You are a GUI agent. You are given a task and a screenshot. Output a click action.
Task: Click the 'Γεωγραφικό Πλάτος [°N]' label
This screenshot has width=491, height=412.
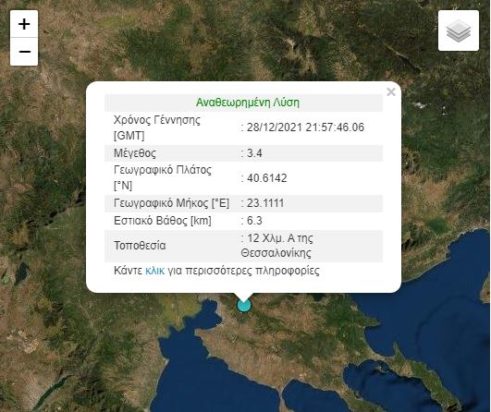pos(162,178)
